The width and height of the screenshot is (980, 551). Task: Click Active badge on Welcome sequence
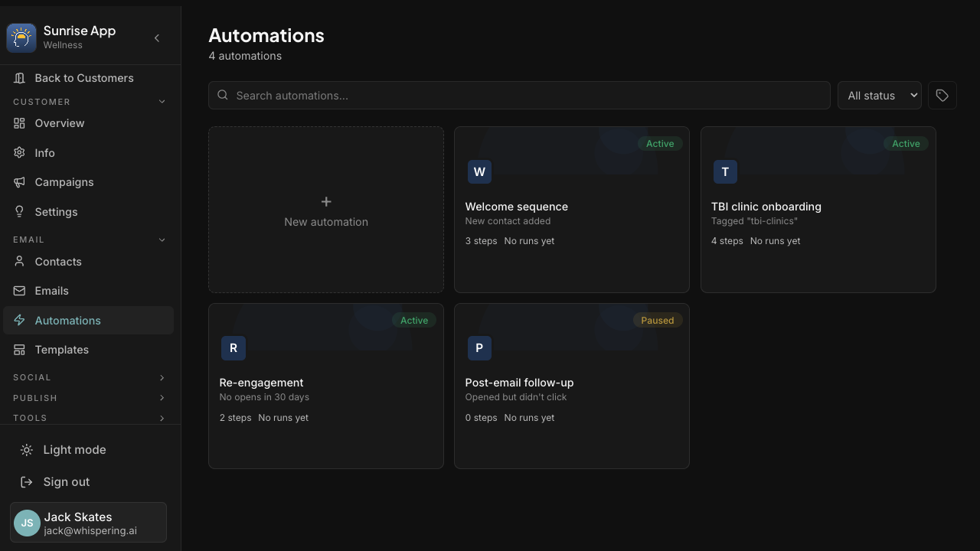click(x=660, y=144)
